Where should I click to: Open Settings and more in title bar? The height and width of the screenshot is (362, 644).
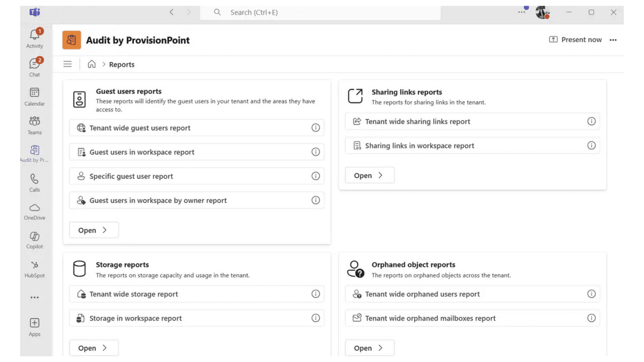point(522,12)
